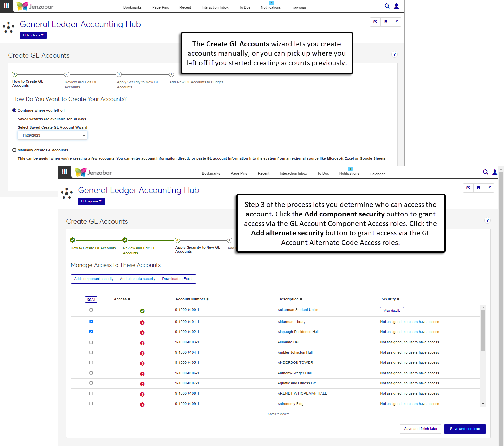
Task: Check the Ackerman Student Union row checkbox
Action: click(91, 310)
